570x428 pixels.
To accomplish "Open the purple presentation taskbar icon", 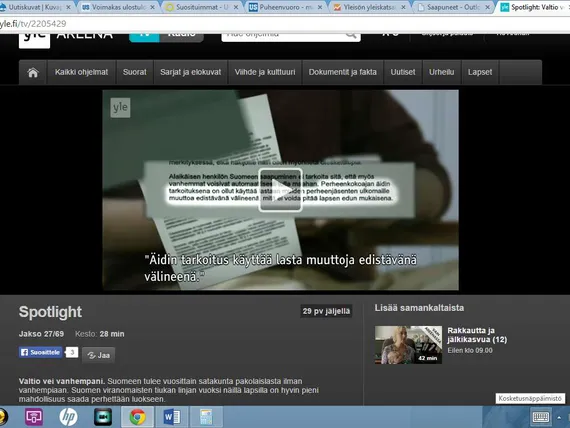I will pos(34,417).
